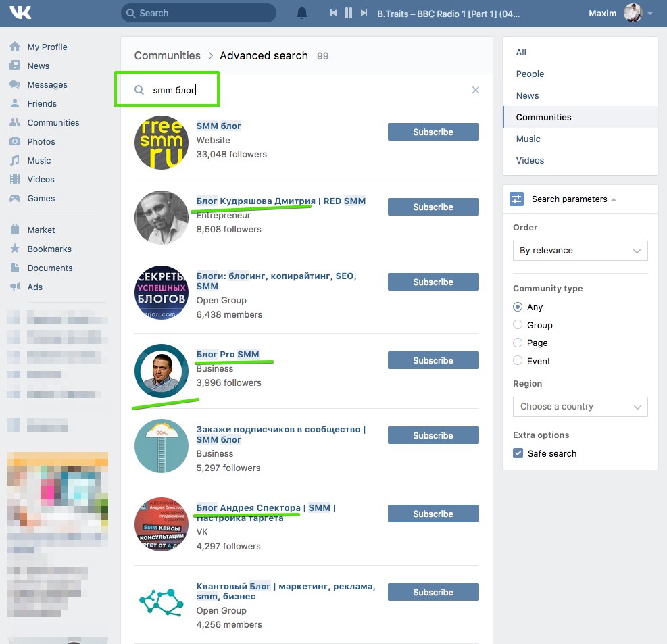
Task: Subscribe to Квантовый Блог group
Action: [433, 592]
